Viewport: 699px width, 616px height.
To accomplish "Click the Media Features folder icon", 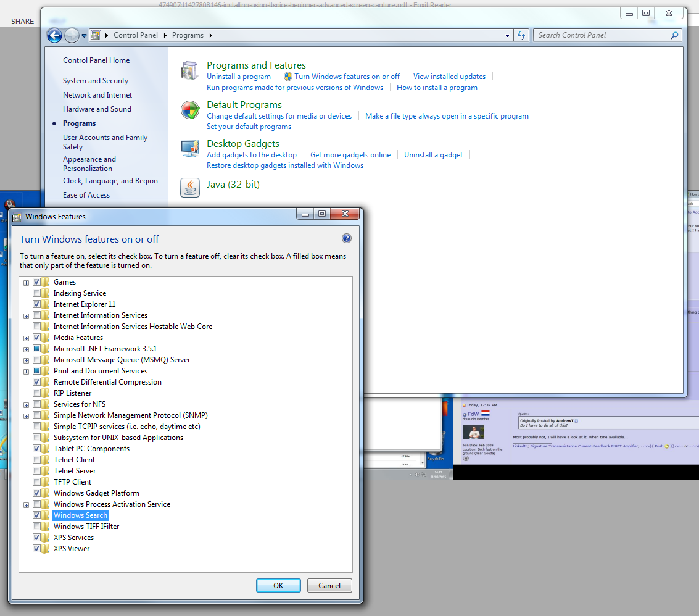I will pyautogui.click(x=46, y=338).
